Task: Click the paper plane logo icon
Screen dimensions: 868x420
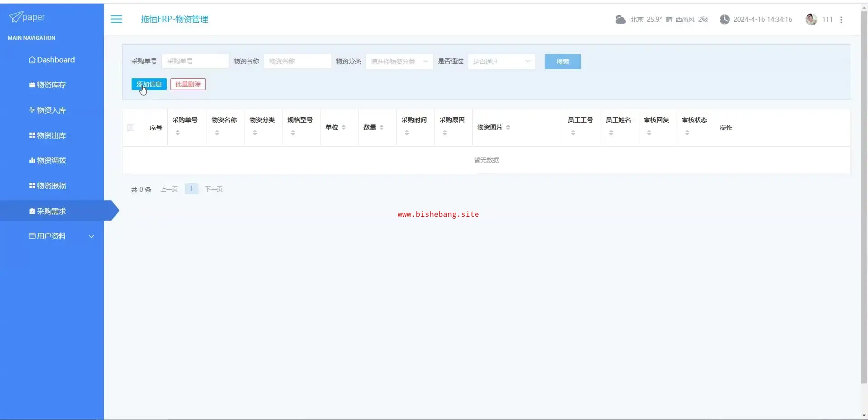Action: coord(15,17)
